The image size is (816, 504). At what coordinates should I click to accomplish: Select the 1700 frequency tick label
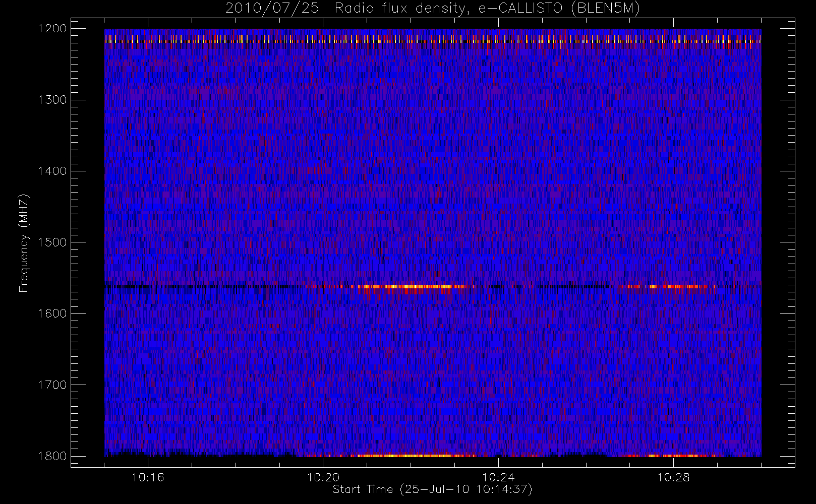click(52, 385)
